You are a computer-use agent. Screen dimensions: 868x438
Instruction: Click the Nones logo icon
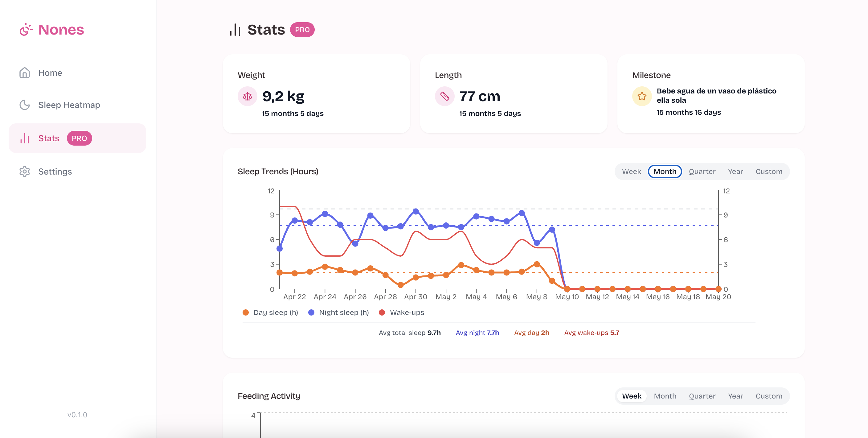click(26, 30)
